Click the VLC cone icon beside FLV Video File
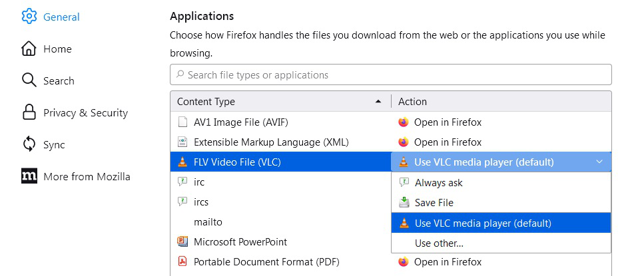Image resolution: width=644 pixels, height=276 pixels. click(x=182, y=162)
